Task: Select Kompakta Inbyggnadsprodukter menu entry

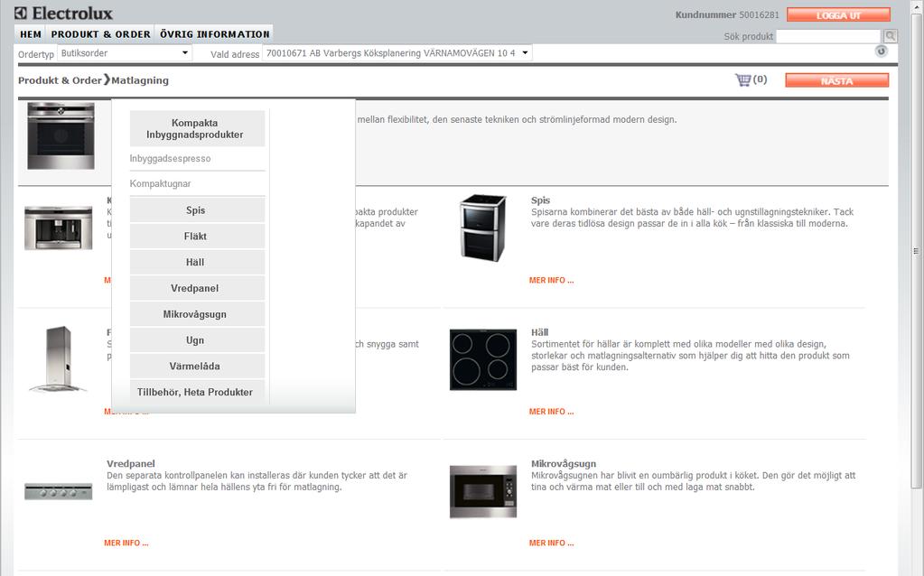Action: coord(197,128)
